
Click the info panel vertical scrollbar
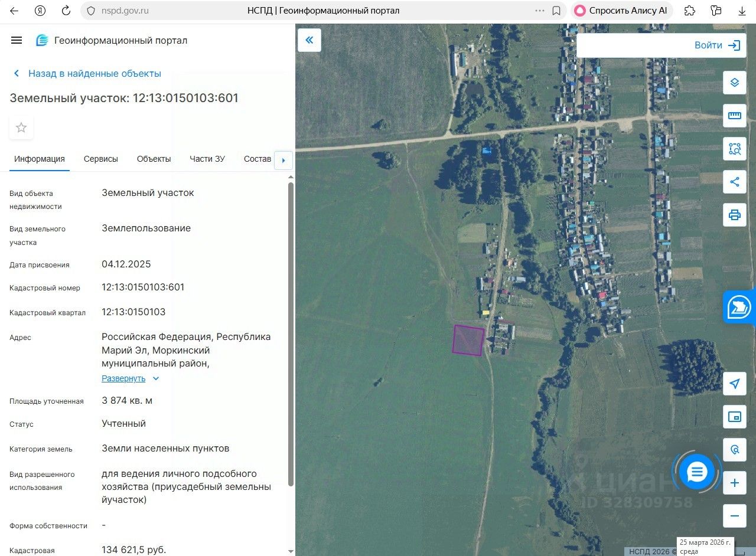(x=290, y=334)
